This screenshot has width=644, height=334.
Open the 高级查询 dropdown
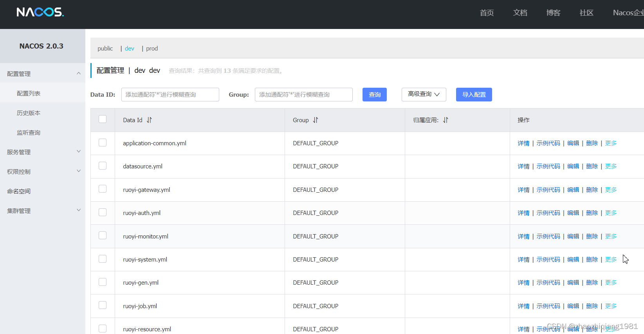(424, 94)
